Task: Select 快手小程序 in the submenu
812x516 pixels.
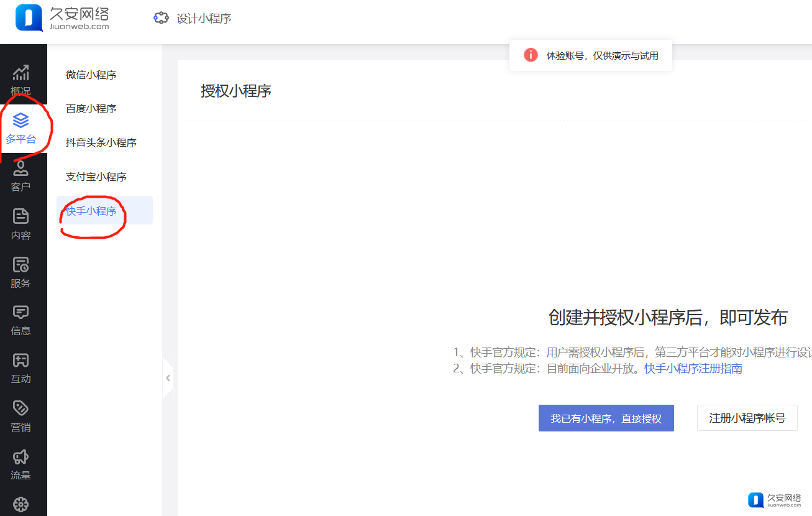Action: (x=104, y=210)
